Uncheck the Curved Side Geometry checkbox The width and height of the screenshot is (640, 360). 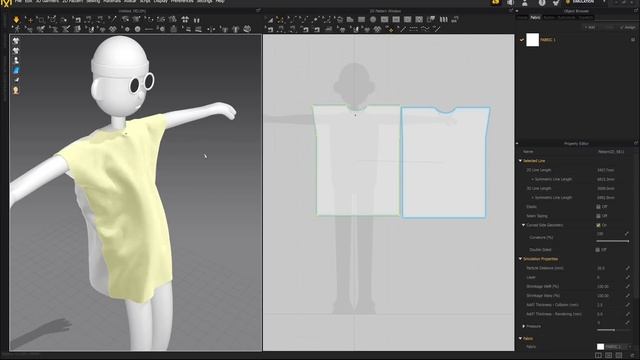point(598,225)
